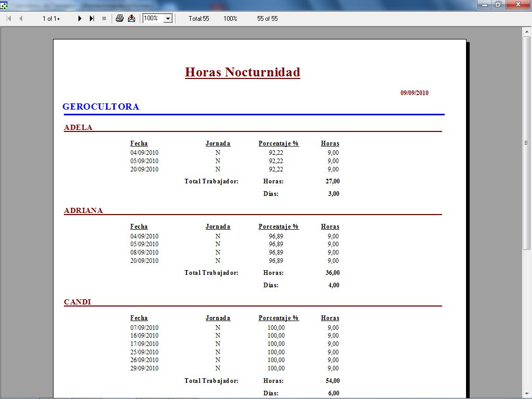Advance to the next report page
532x399 pixels.
(x=80, y=18)
